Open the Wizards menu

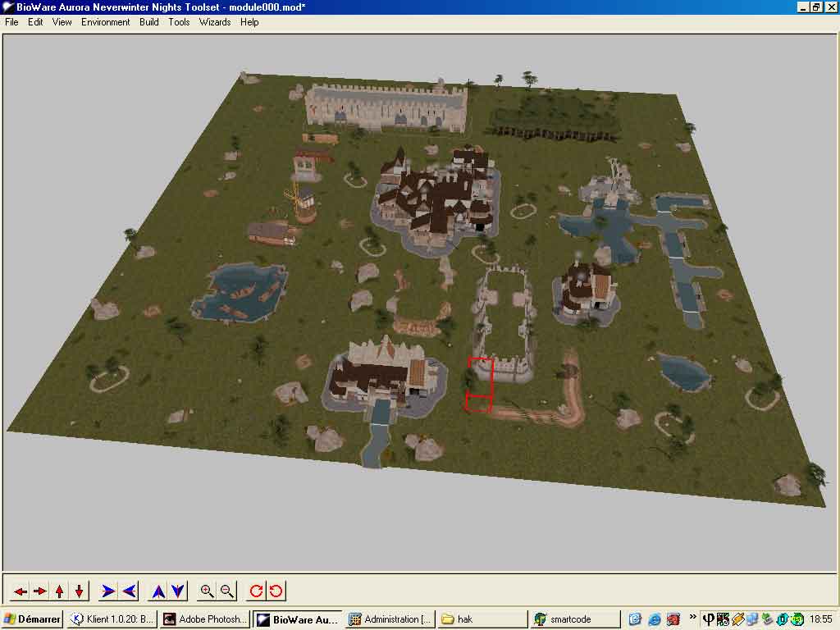click(215, 22)
